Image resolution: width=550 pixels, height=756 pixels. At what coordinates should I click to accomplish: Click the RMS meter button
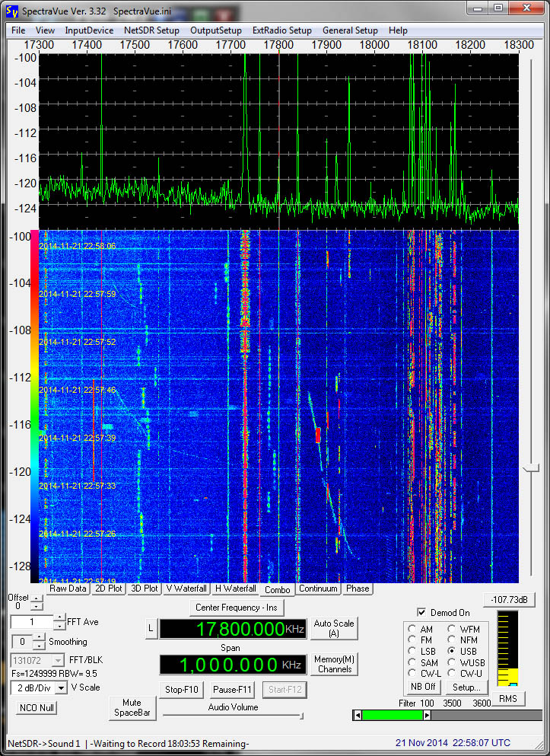(x=507, y=699)
